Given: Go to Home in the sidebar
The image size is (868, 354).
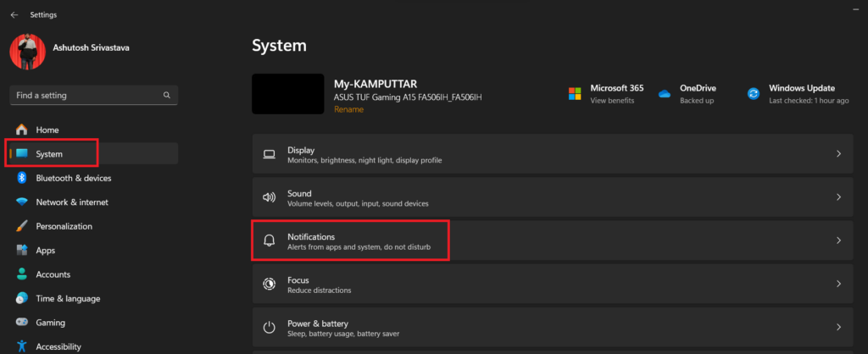Looking at the screenshot, I should pyautogui.click(x=47, y=130).
